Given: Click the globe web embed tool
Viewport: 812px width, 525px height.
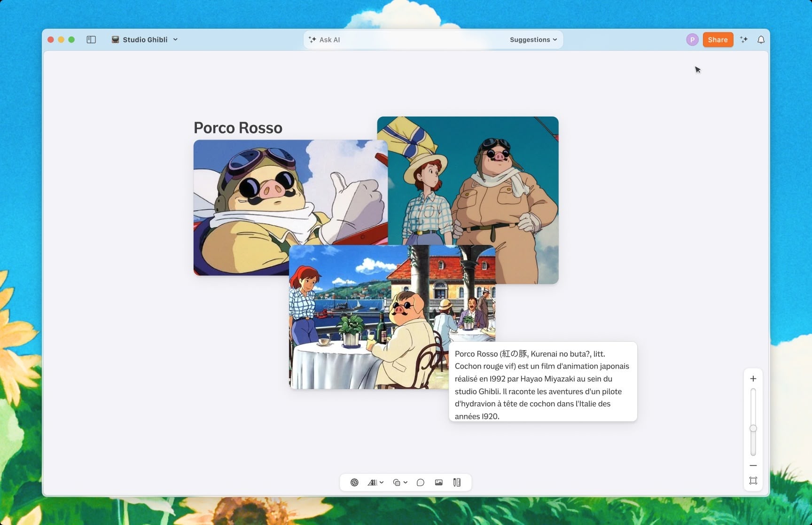Looking at the screenshot, I should coord(354,482).
